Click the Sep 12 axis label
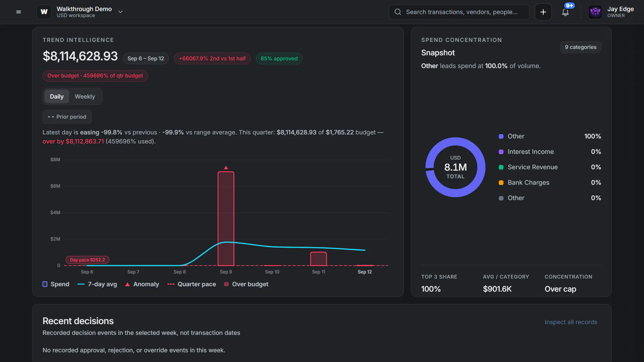 (365, 272)
